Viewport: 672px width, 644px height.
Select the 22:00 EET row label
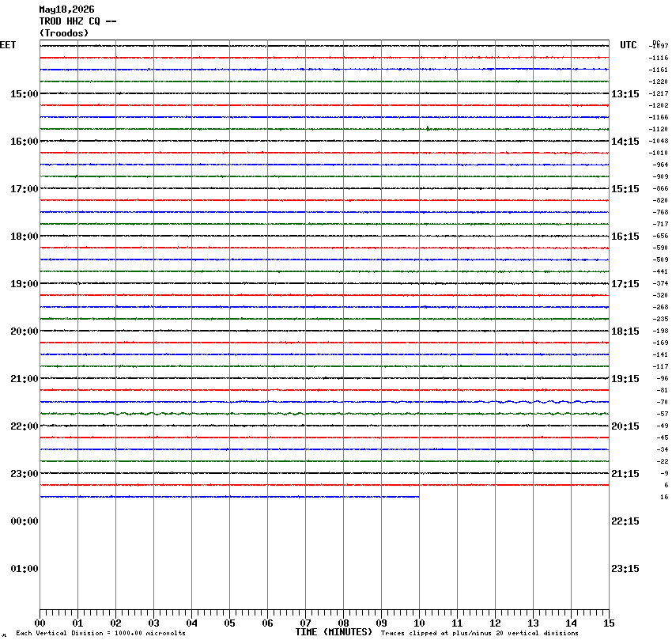[24, 426]
